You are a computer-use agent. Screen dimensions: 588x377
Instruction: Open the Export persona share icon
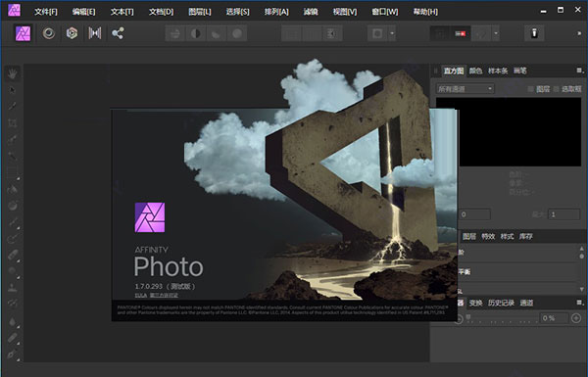coord(118,33)
